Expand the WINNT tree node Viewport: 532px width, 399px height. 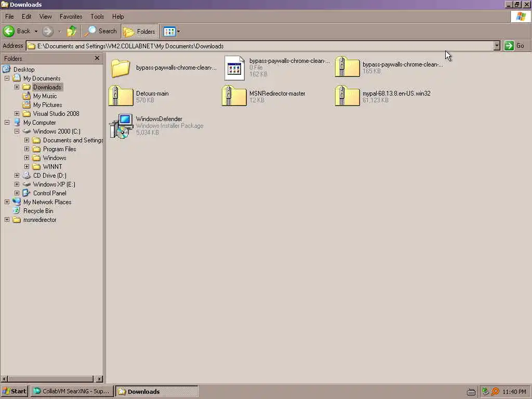click(x=26, y=167)
